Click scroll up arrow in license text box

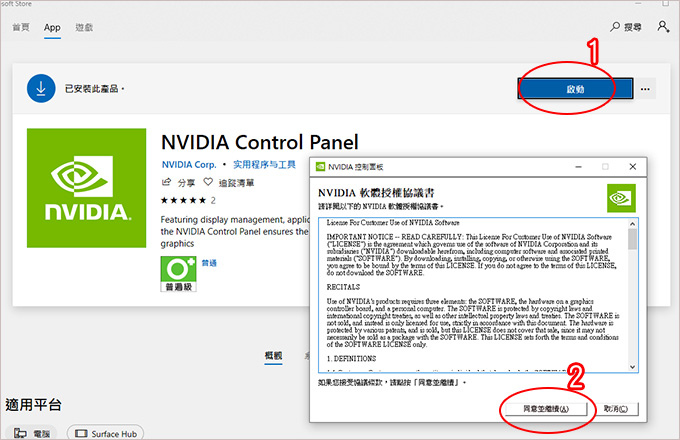point(633,224)
